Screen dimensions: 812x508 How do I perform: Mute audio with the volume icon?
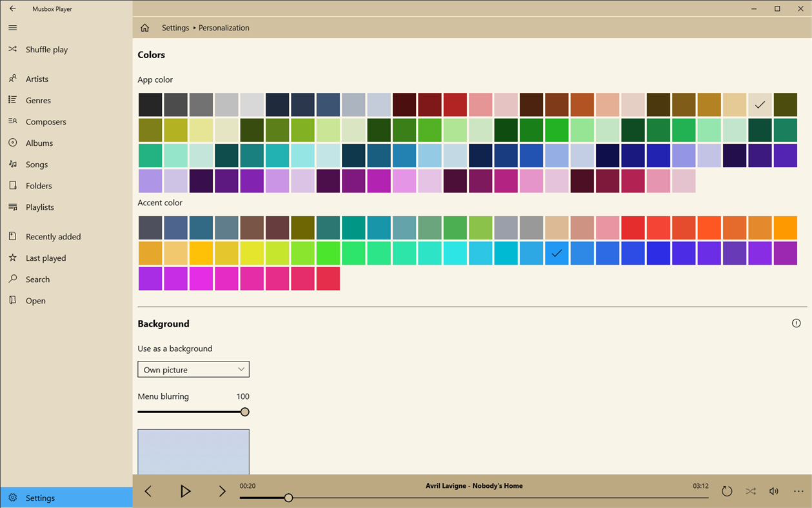[x=774, y=491]
